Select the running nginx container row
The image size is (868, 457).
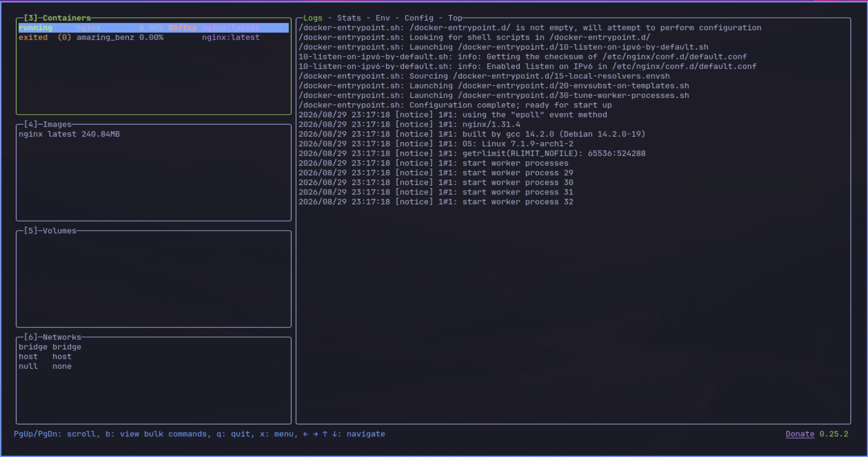click(x=153, y=28)
